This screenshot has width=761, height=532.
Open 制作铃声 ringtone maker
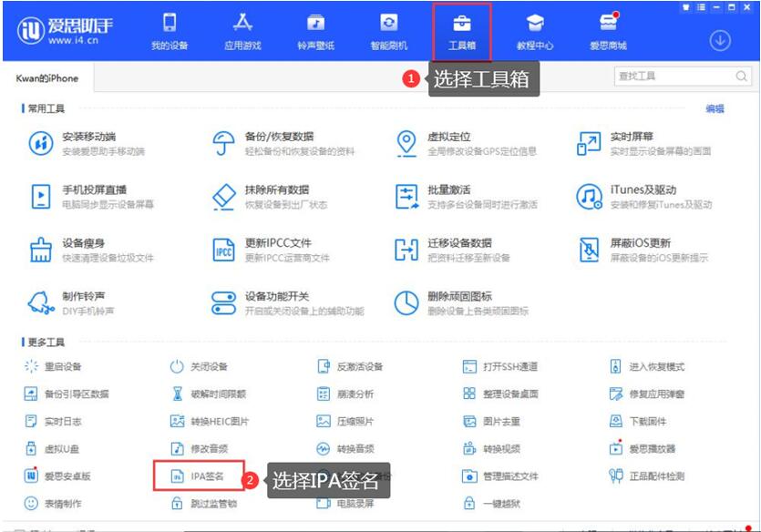click(82, 302)
